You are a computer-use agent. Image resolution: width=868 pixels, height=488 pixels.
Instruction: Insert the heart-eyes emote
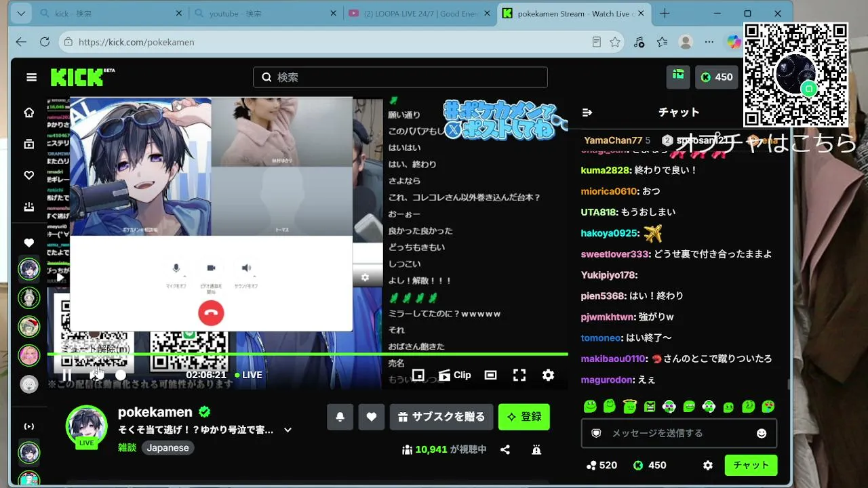tap(768, 407)
